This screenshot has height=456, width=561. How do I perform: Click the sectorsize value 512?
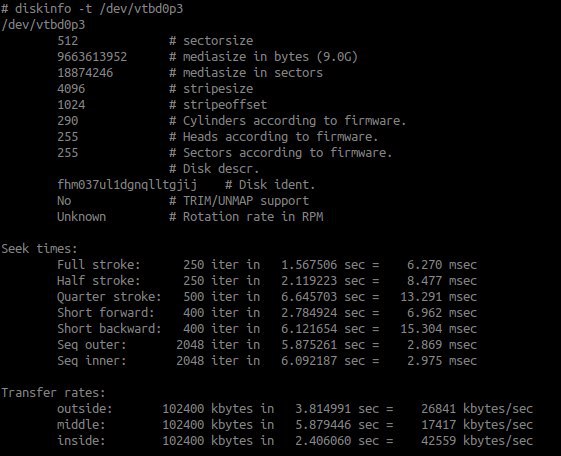tap(68, 40)
